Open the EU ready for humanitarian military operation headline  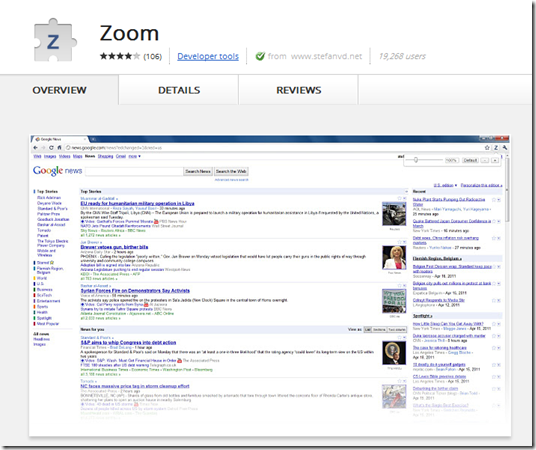coord(137,203)
